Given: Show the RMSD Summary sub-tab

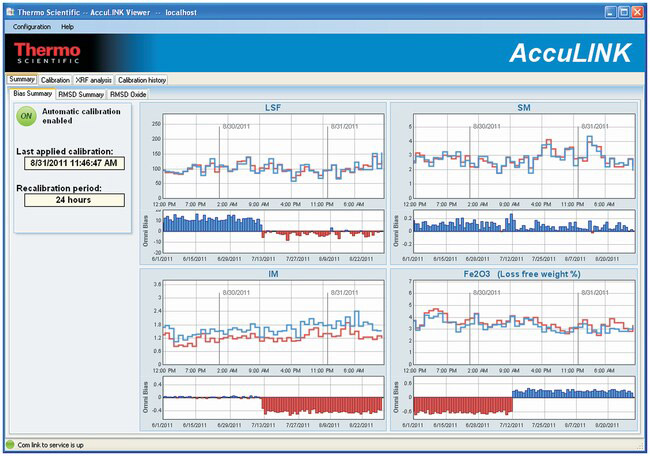Looking at the screenshot, I should click(80, 94).
